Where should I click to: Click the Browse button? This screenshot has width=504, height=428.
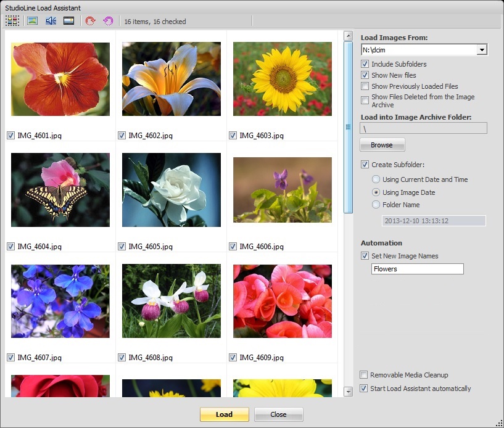pos(382,145)
